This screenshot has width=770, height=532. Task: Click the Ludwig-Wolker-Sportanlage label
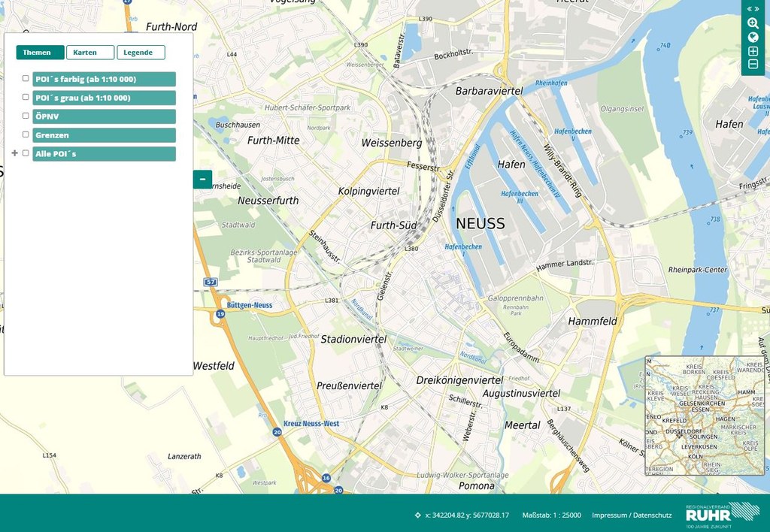point(462,475)
